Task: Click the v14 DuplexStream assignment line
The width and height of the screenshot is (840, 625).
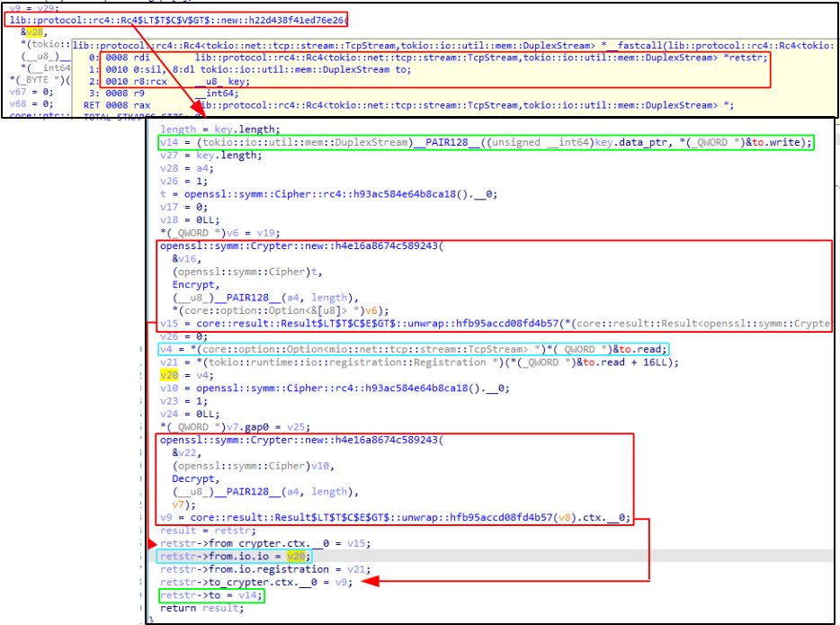Action: pyautogui.click(x=486, y=142)
